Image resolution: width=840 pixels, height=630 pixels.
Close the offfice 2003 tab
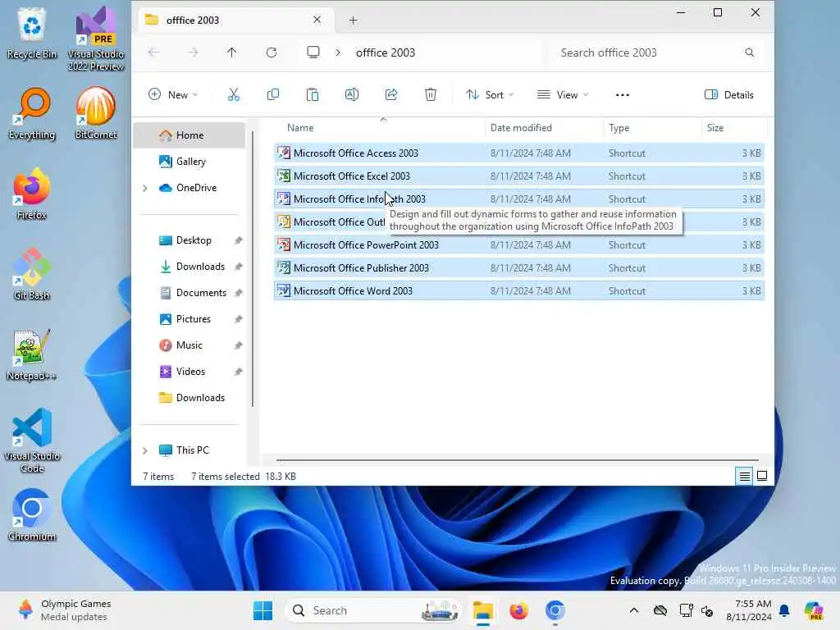click(x=317, y=20)
